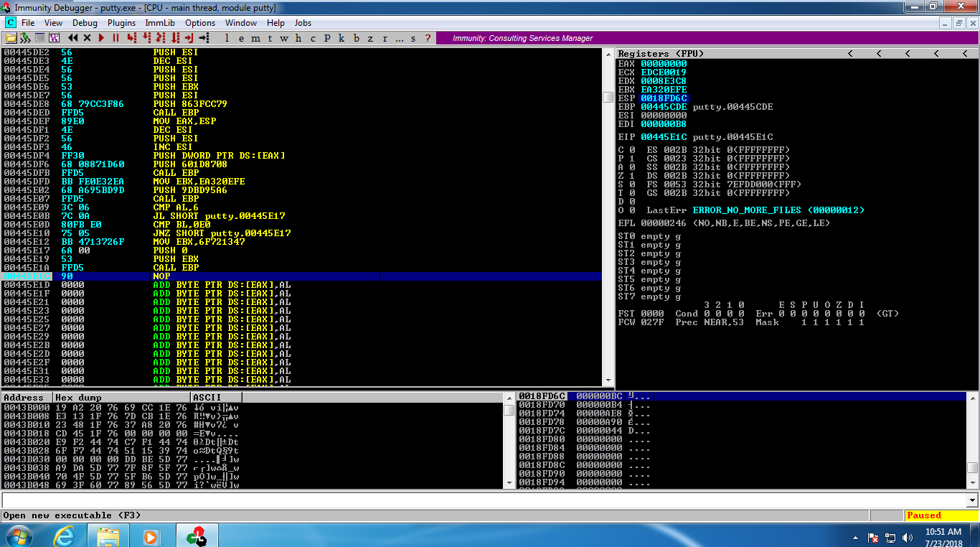Show the Log window with 'l' button

click(x=227, y=38)
